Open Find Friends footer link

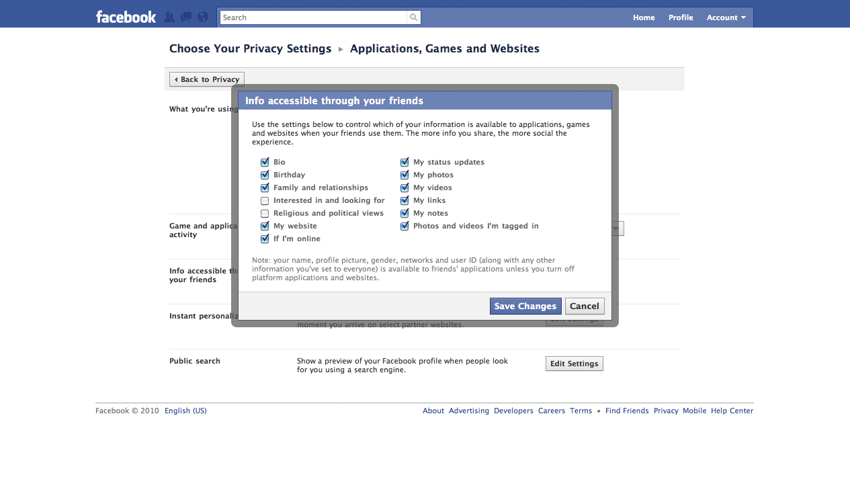[x=627, y=411]
